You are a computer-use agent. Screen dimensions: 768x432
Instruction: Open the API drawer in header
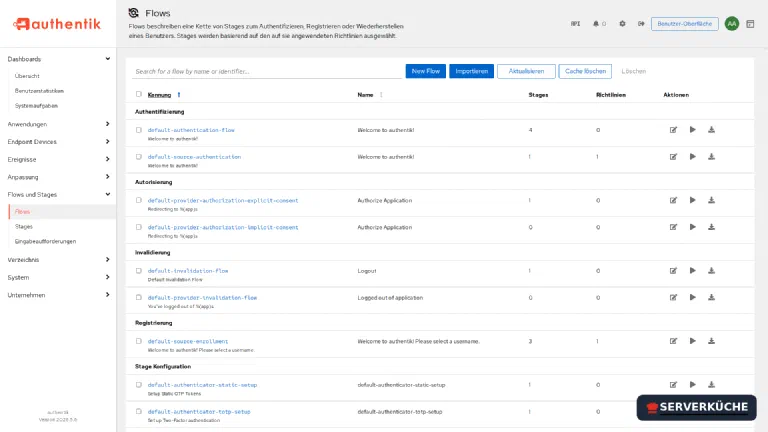(x=576, y=24)
